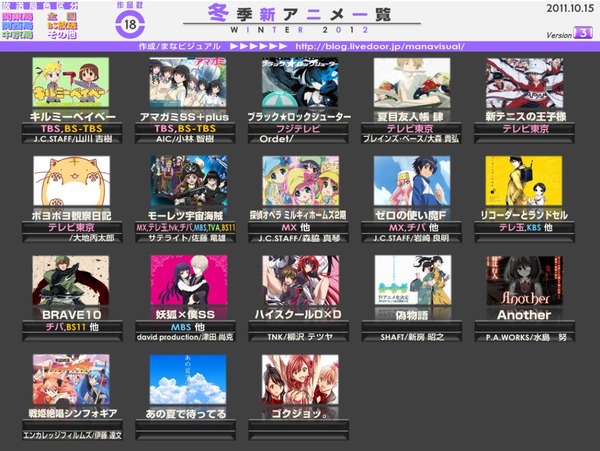Viewport: 600px width, 451px height.
Task: Select the 戦姫絶唱シンフォギア image
Action: tap(71, 379)
